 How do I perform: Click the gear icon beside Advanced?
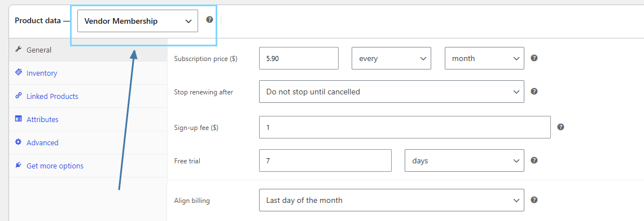[x=18, y=142]
